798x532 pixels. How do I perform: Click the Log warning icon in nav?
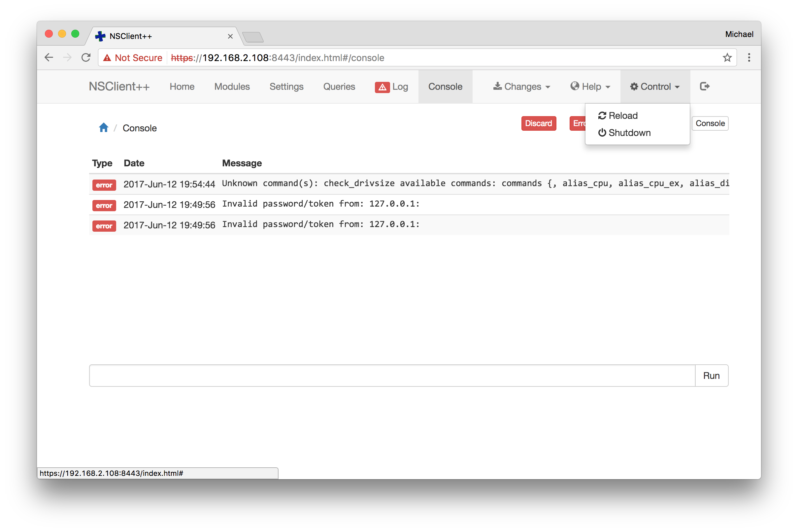pyautogui.click(x=381, y=86)
